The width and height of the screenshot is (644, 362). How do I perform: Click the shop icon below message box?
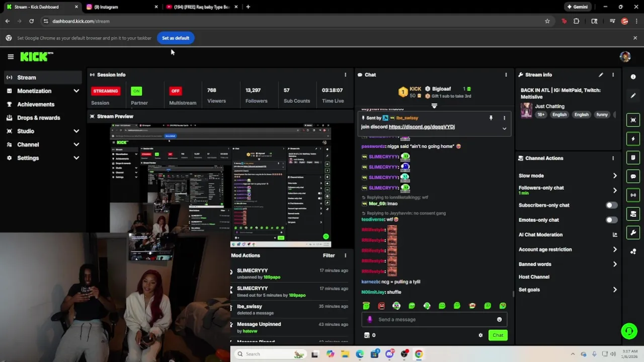point(367,335)
